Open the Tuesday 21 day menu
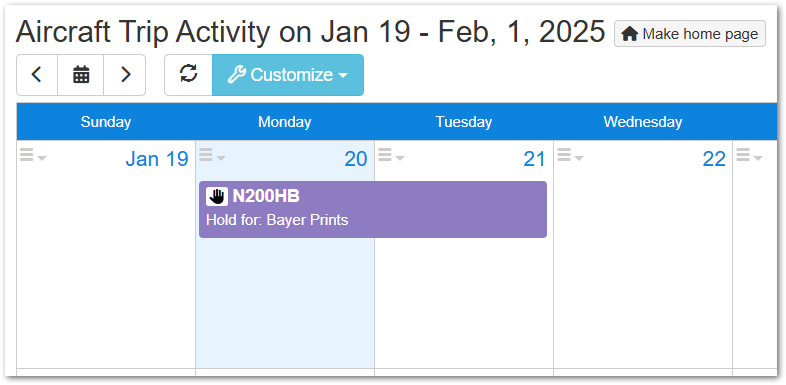The height and width of the screenshot is (385, 786). [391, 156]
